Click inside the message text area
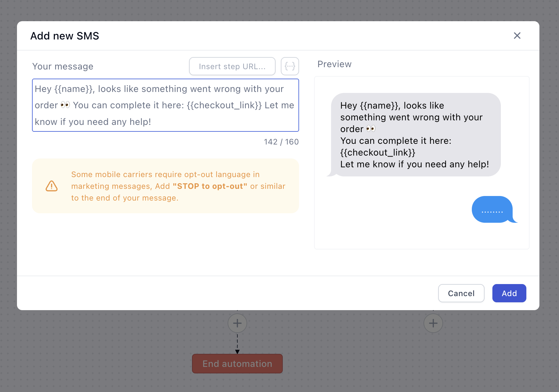The width and height of the screenshot is (559, 392). [x=165, y=105]
